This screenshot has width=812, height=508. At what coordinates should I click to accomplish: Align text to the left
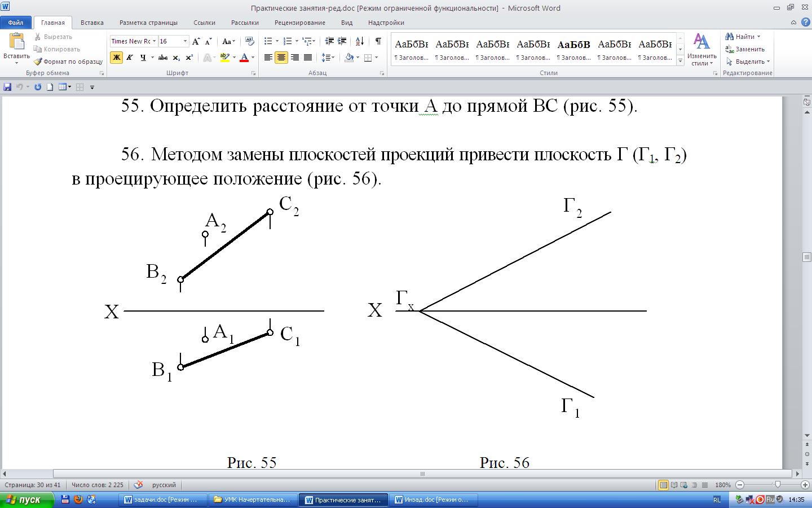268,58
